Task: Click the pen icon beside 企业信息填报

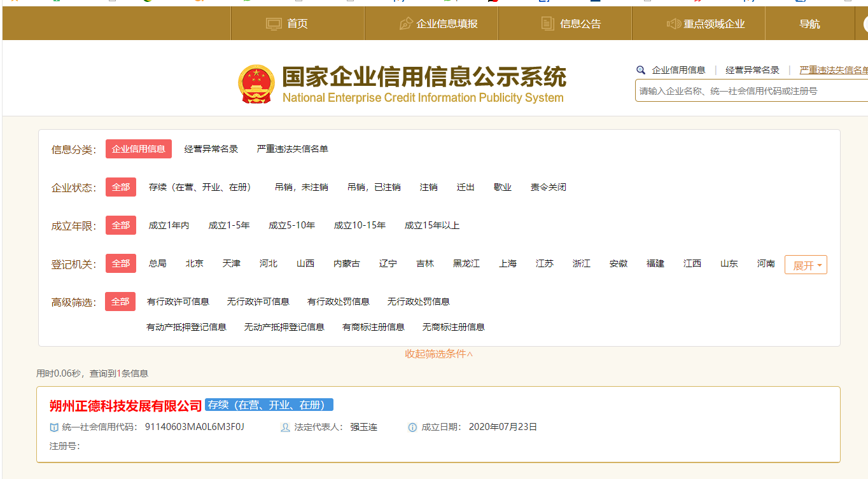Action: click(405, 24)
